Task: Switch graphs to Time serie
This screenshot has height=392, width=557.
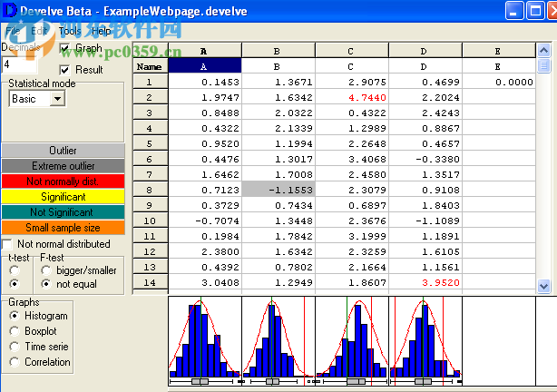Action: [x=15, y=347]
